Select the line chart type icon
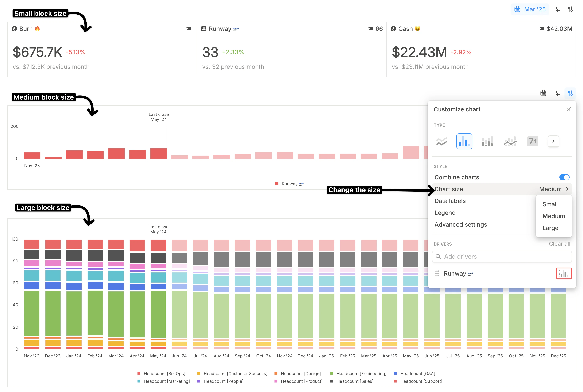 click(x=441, y=142)
